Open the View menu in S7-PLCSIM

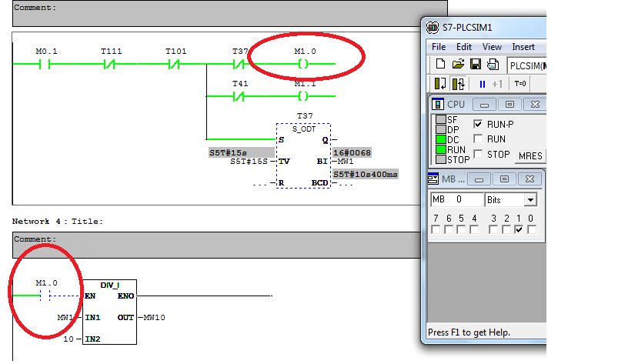click(492, 47)
